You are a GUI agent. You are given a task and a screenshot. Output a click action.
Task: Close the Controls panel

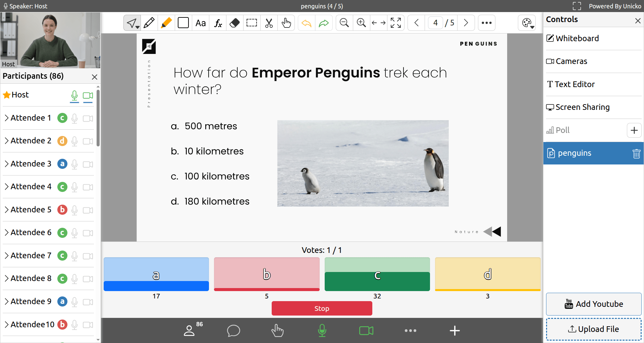(638, 21)
